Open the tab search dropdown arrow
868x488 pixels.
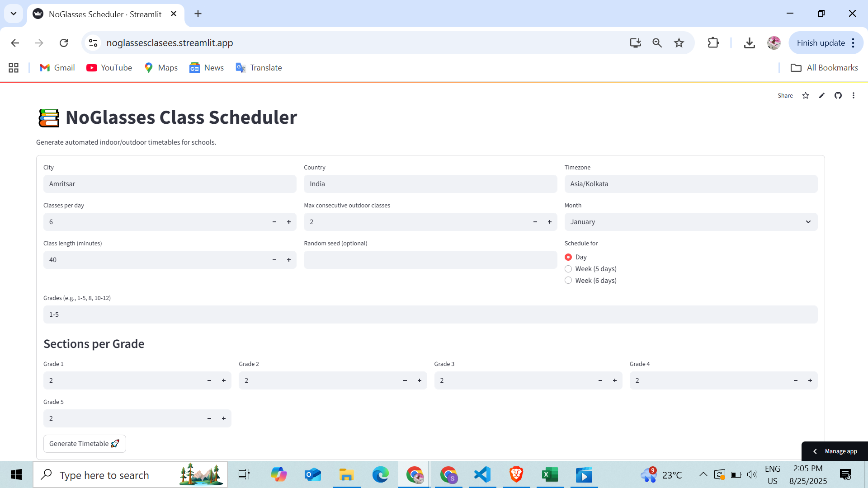click(x=14, y=14)
